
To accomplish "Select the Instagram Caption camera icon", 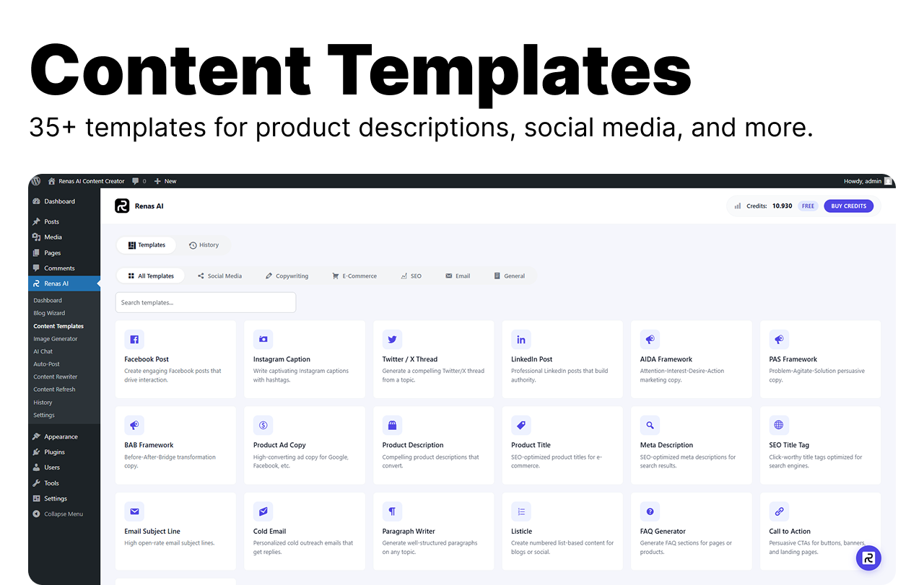I will point(263,339).
